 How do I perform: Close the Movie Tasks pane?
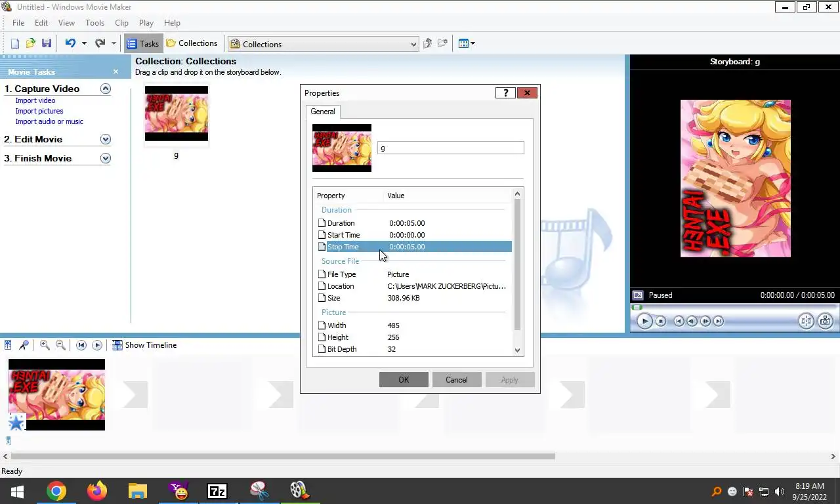coord(115,72)
